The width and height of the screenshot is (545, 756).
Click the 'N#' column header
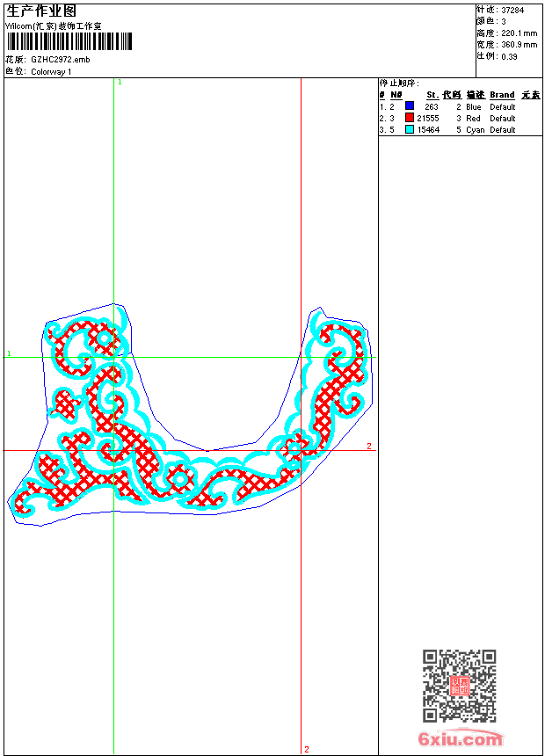[x=396, y=95]
